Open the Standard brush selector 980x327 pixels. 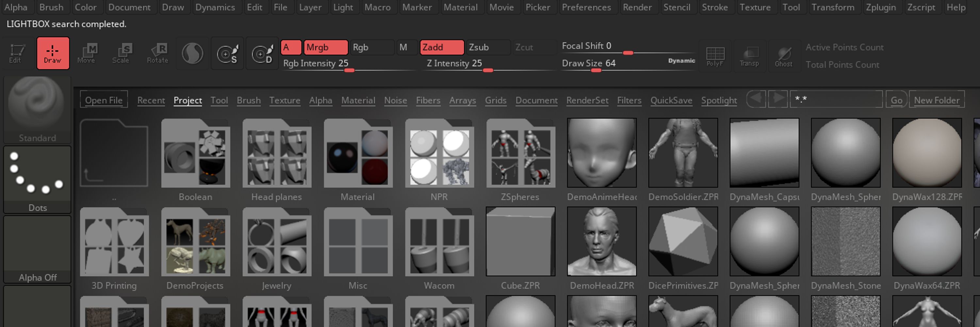[37, 110]
